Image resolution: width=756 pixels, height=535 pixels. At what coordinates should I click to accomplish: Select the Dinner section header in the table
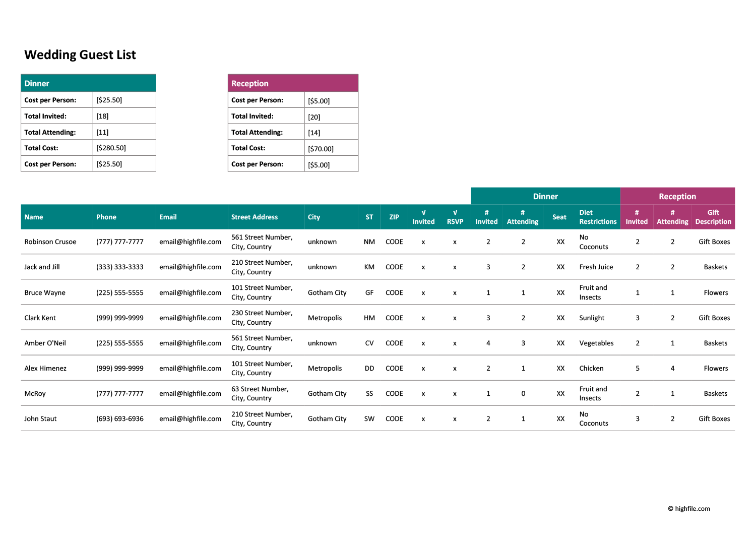(x=544, y=195)
